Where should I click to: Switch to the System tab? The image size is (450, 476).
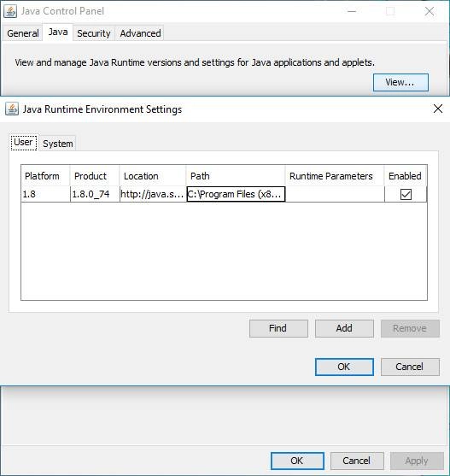tap(57, 144)
